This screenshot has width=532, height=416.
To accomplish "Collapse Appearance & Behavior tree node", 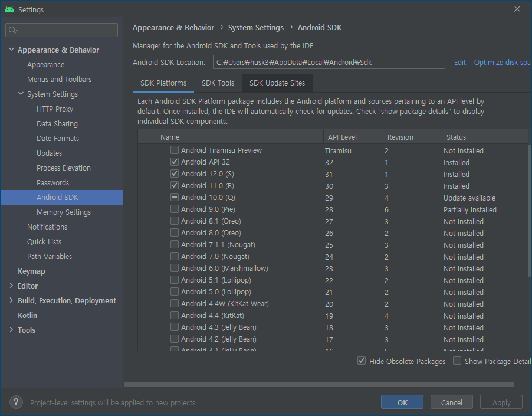I will coord(11,50).
